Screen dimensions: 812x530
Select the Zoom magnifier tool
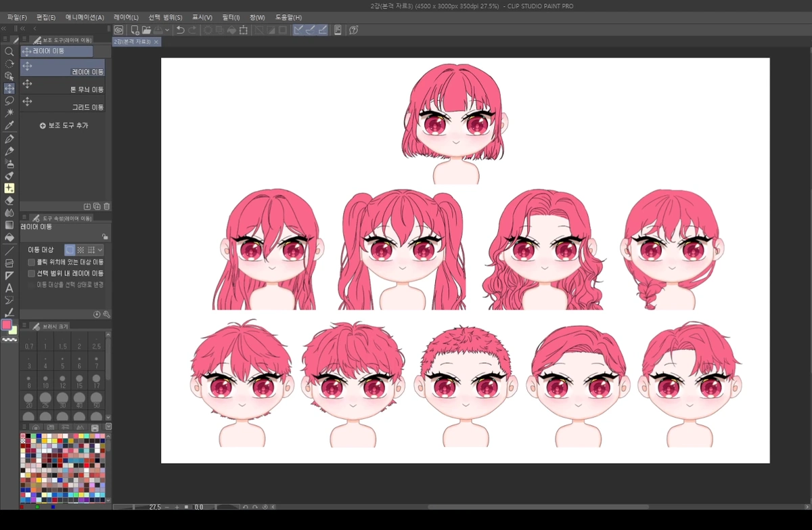[9, 51]
